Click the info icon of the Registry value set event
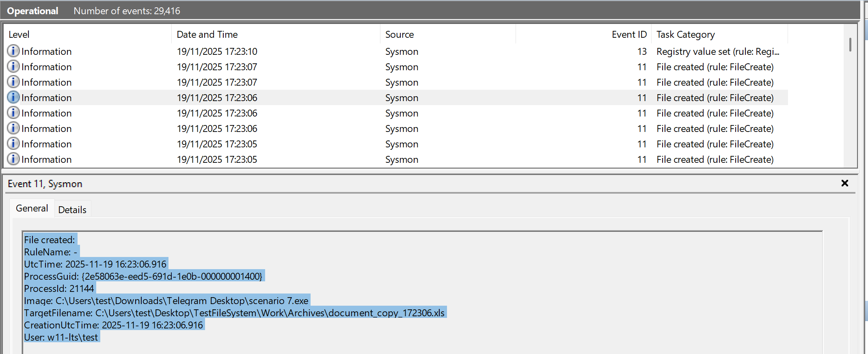868x354 pixels. pyautogui.click(x=13, y=51)
